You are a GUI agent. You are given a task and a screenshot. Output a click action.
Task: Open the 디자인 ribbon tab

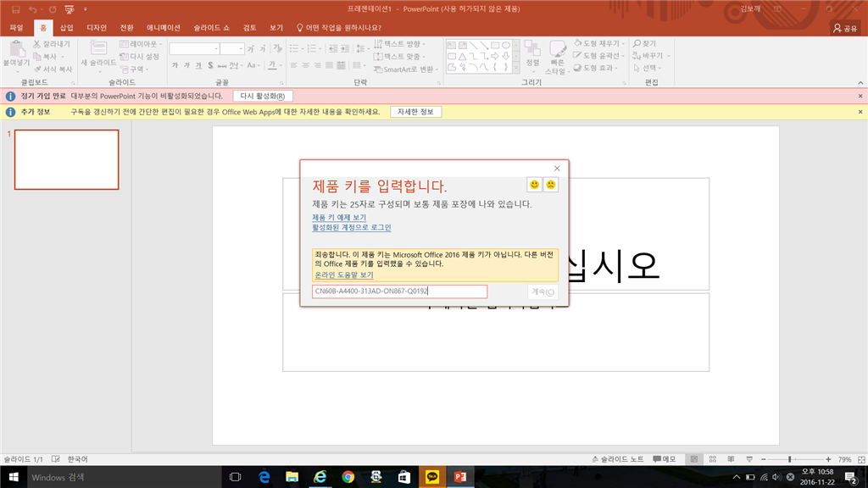click(x=97, y=28)
